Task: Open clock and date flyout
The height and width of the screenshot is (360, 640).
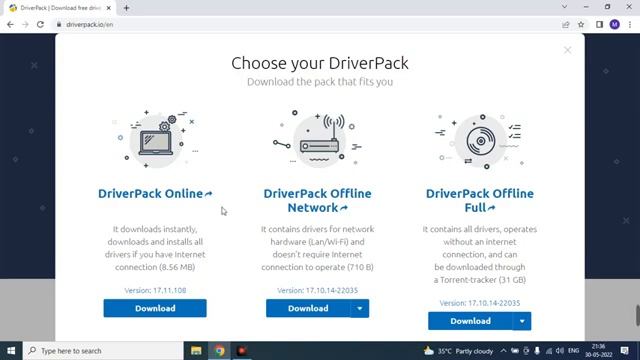Action: pyautogui.click(x=598, y=351)
